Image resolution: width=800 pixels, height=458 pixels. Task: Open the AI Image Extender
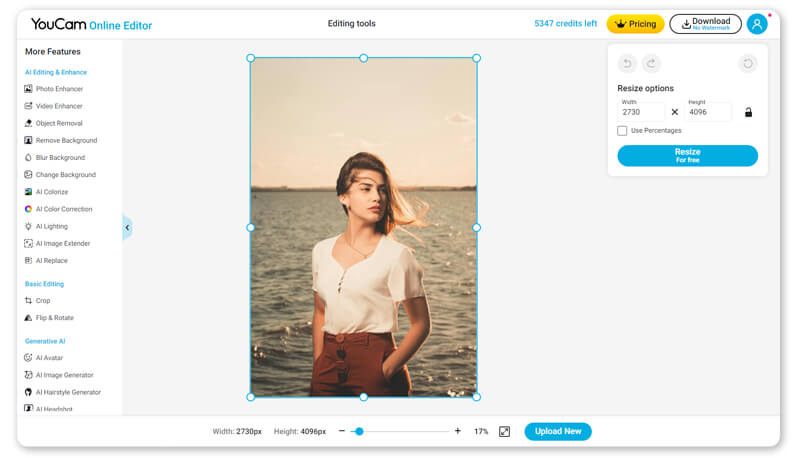[57, 243]
